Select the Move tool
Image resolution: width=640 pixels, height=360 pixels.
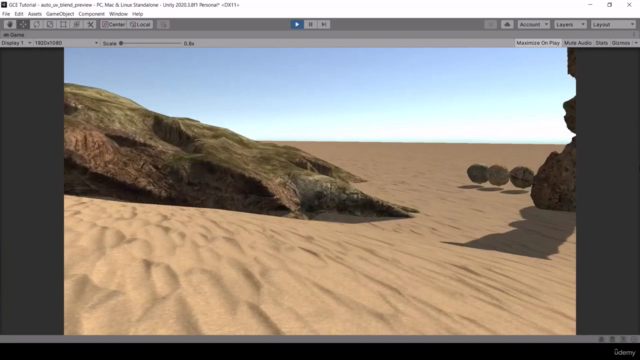click(x=23, y=24)
